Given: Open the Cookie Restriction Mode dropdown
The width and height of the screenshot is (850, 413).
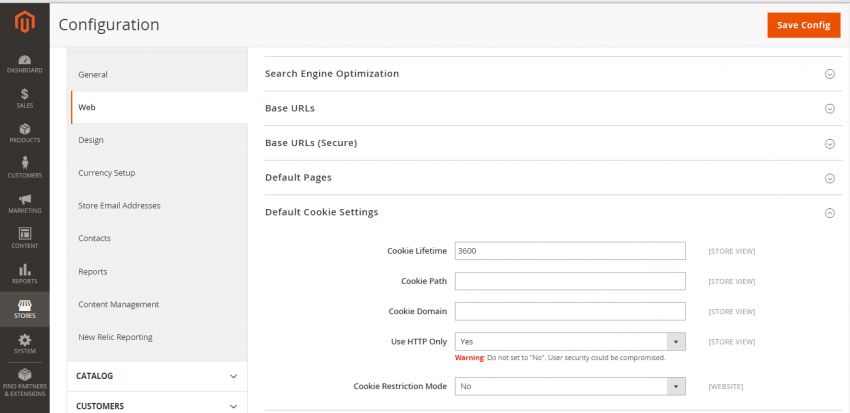Looking at the screenshot, I should (570, 386).
